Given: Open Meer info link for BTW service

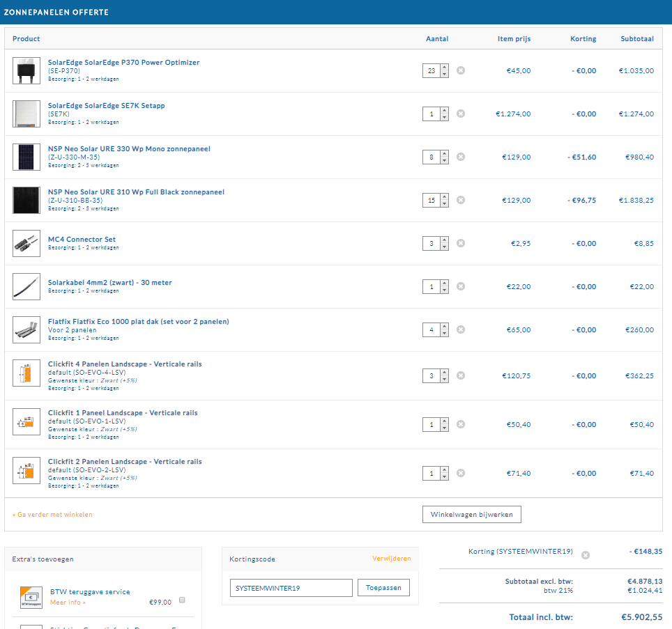Looking at the screenshot, I should 68,603.
